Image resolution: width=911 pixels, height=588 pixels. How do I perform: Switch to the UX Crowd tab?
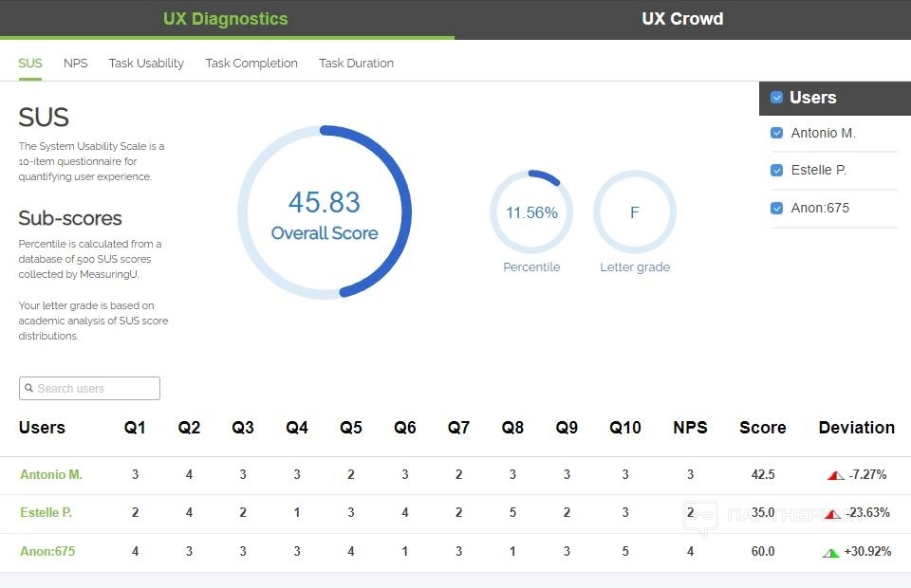tap(682, 19)
